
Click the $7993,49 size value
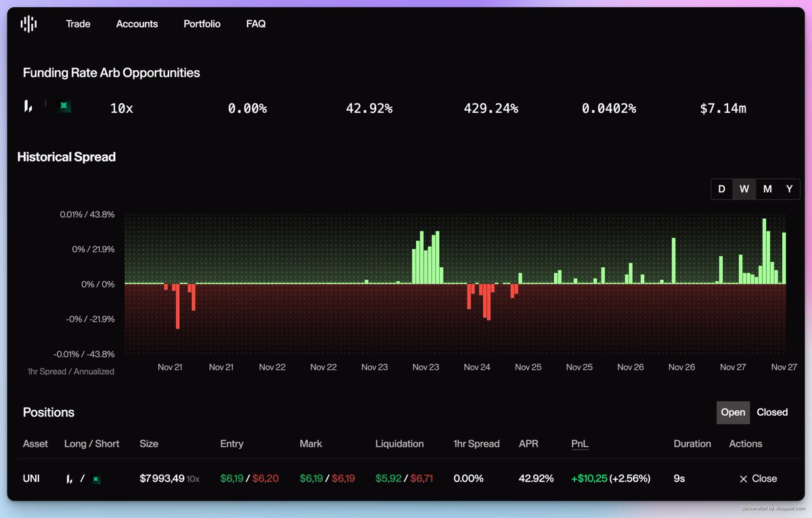[162, 478]
